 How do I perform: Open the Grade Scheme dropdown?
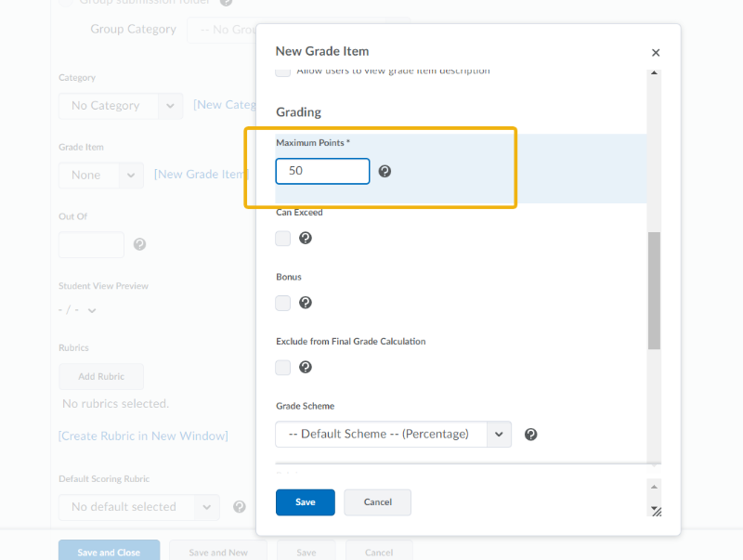click(393, 434)
